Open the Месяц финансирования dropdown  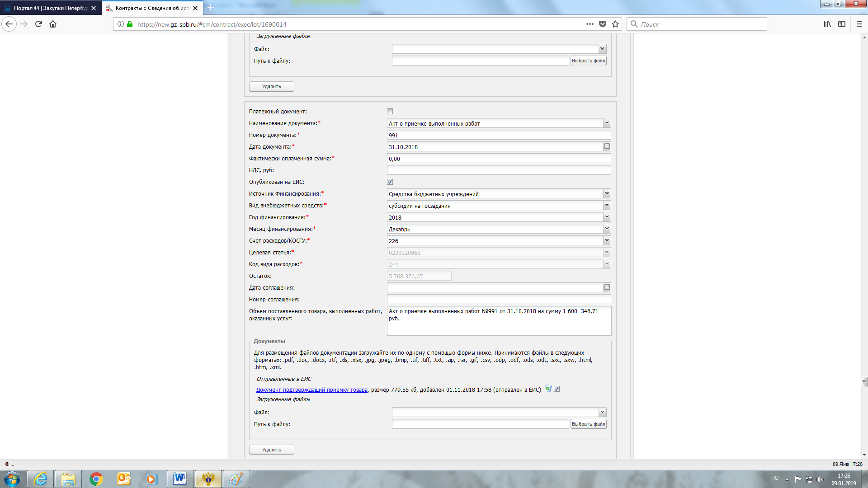(x=607, y=229)
